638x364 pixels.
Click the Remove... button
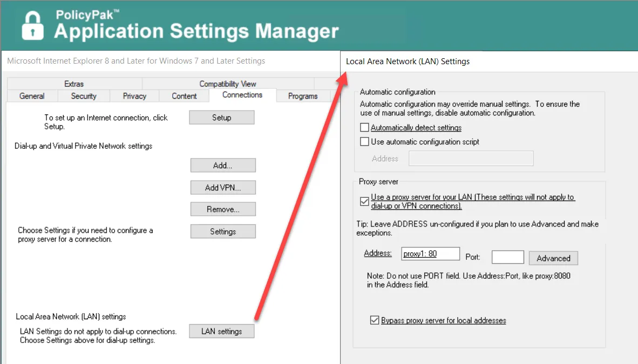[x=223, y=209]
